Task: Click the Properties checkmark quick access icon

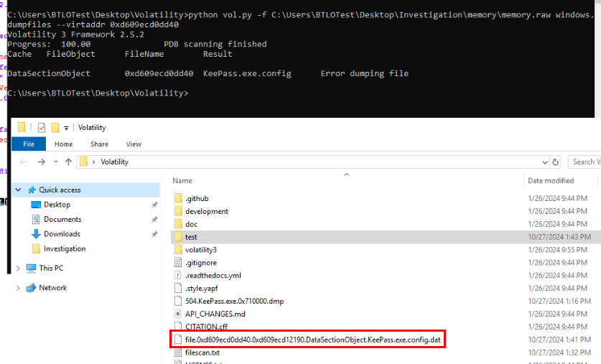Action: 42,128
